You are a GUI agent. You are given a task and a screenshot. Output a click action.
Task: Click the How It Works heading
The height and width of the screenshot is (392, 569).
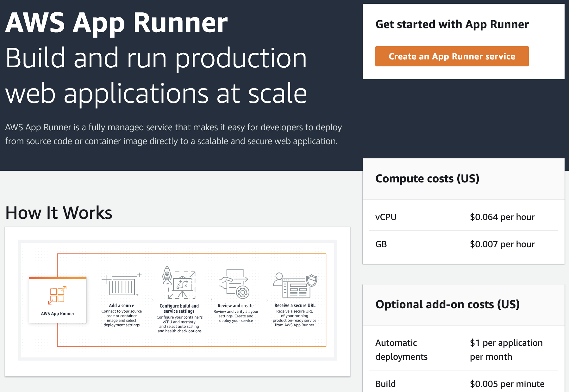tap(59, 212)
